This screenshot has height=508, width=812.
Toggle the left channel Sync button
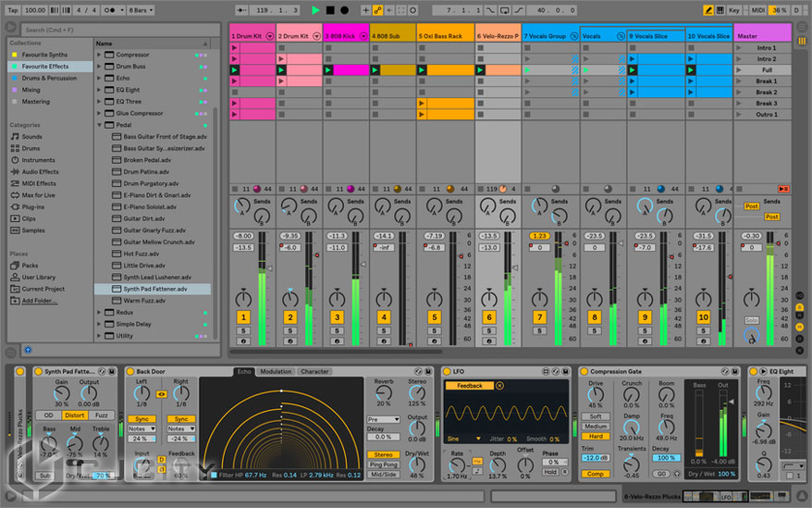tap(141, 419)
